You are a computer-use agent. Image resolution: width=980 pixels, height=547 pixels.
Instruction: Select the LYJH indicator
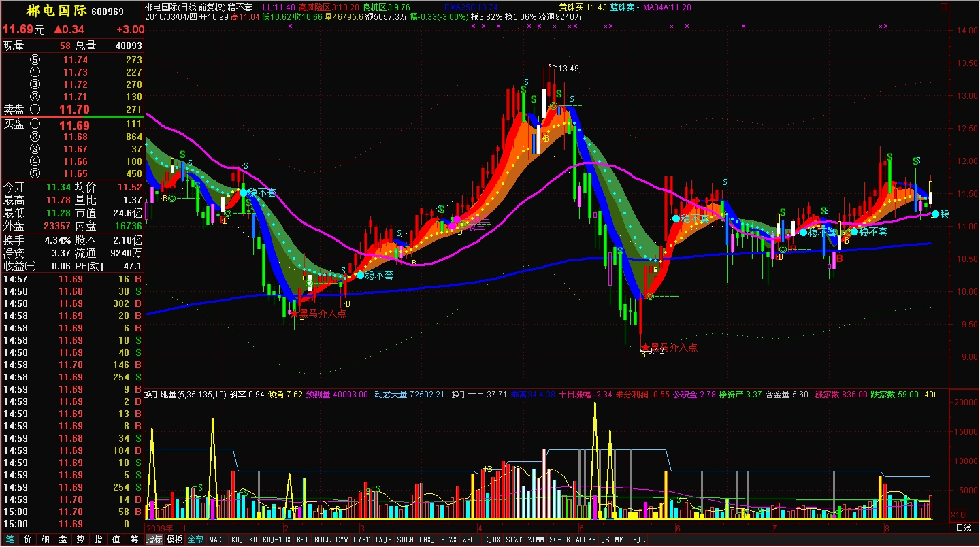tap(384, 540)
